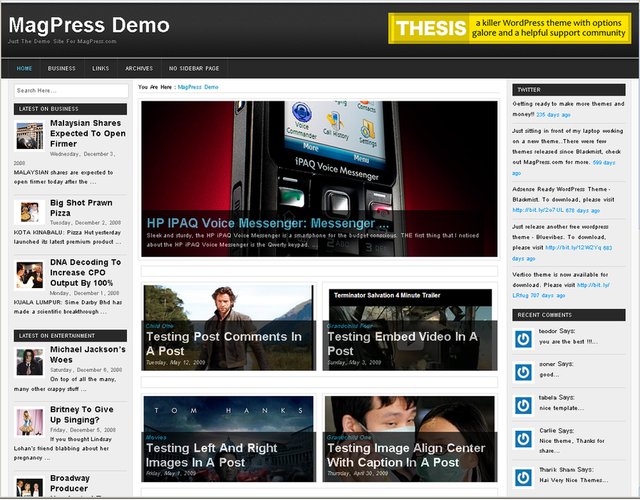Click Broadway Producer post thumbnail
Image resolution: width=640 pixels, height=500 pixels.
coord(29,487)
